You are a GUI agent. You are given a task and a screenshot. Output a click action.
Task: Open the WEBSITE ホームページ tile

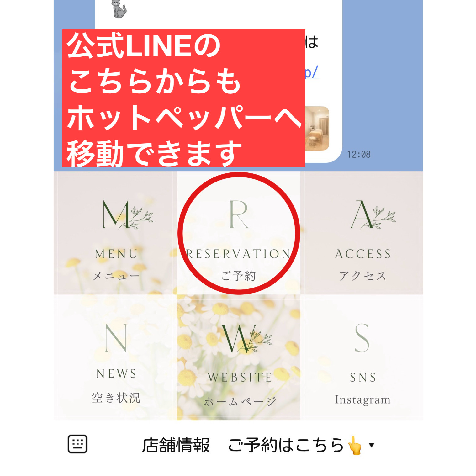coord(239,357)
